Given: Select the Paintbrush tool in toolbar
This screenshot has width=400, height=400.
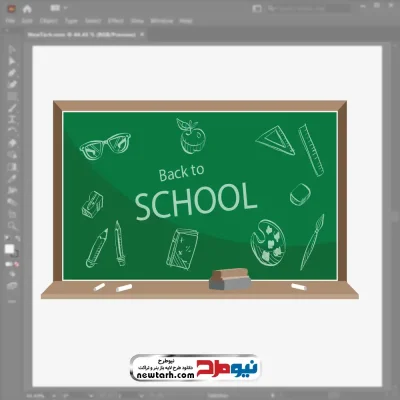Looking at the screenshot, I should (x=12, y=108).
